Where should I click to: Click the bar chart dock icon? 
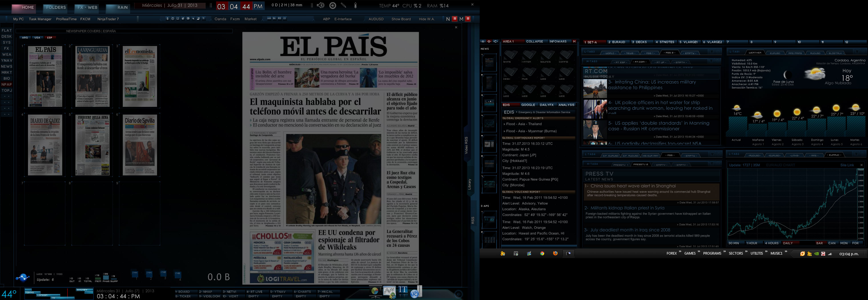(x=389, y=292)
